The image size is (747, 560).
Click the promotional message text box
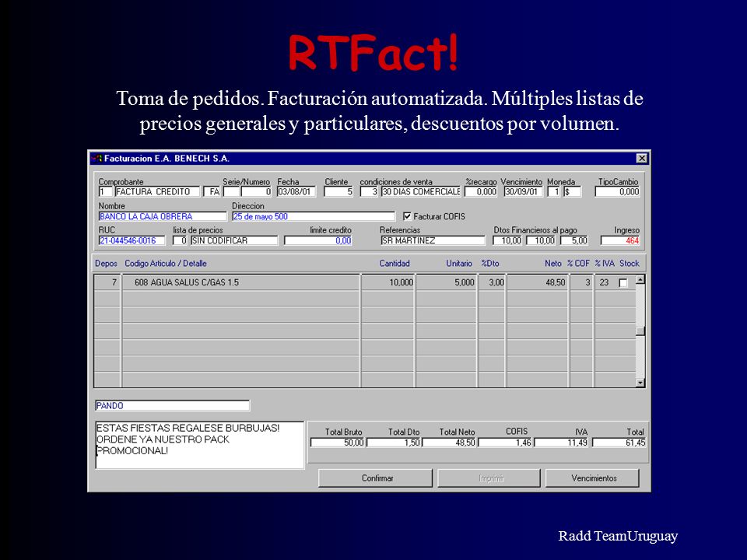click(x=200, y=445)
